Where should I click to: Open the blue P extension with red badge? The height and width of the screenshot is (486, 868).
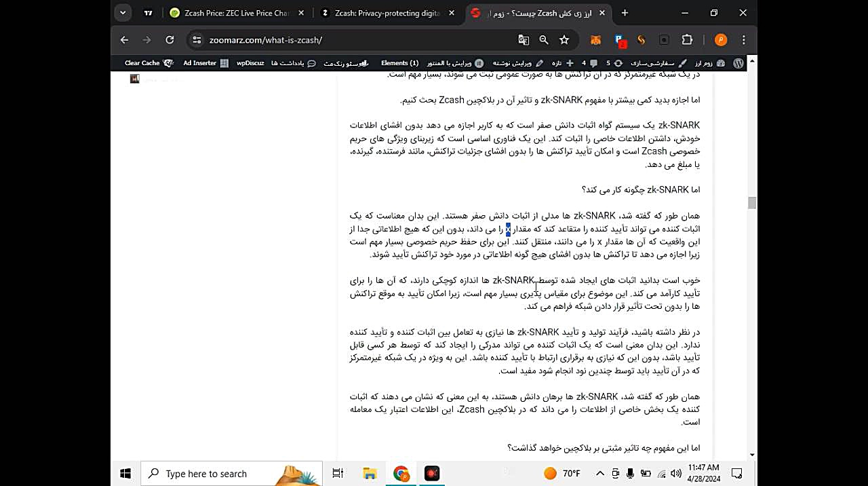(x=620, y=41)
